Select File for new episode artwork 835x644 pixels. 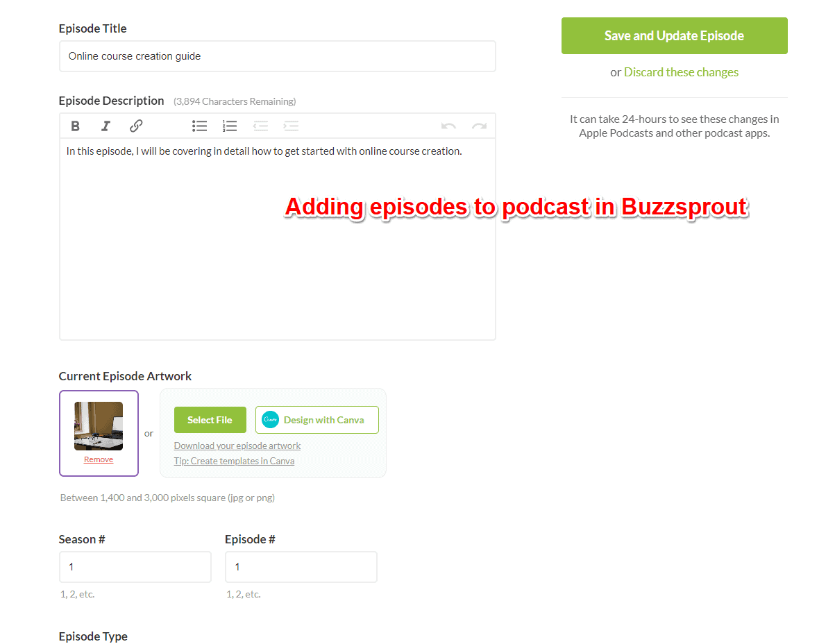pyautogui.click(x=210, y=419)
